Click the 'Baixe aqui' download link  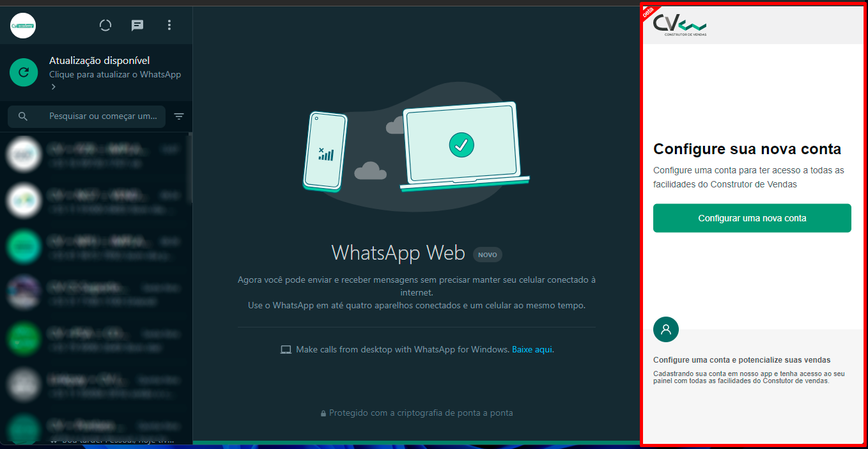(532, 350)
